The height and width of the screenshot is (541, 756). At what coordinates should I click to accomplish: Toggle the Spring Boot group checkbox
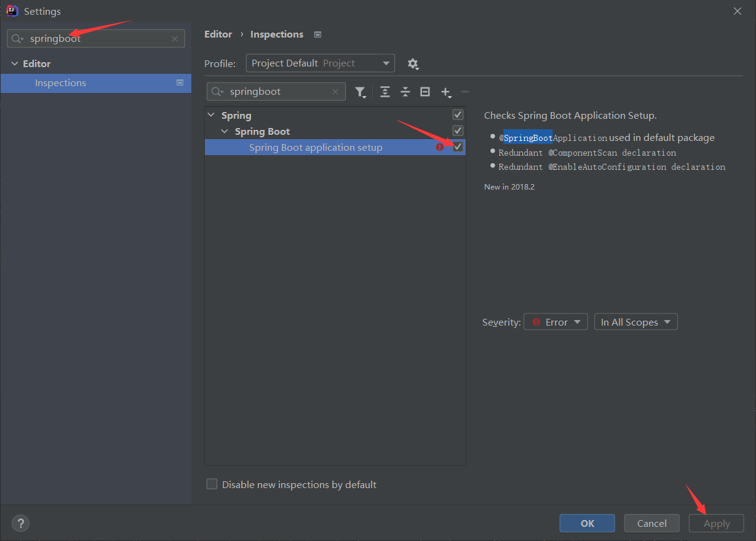pos(458,130)
